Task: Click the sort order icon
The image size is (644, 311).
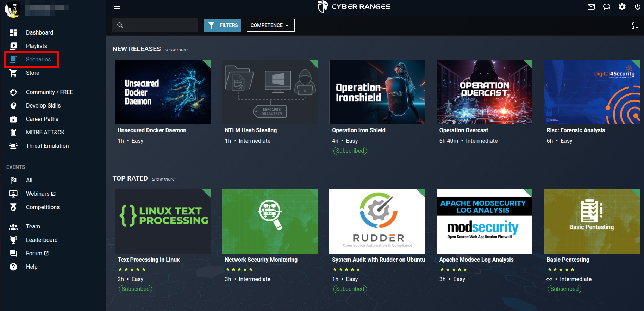Action: (x=635, y=25)
